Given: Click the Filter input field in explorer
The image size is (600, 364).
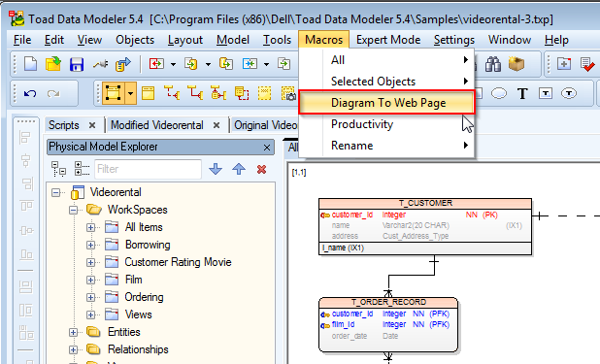Looking at the screenshot, I should coord(148,169).
